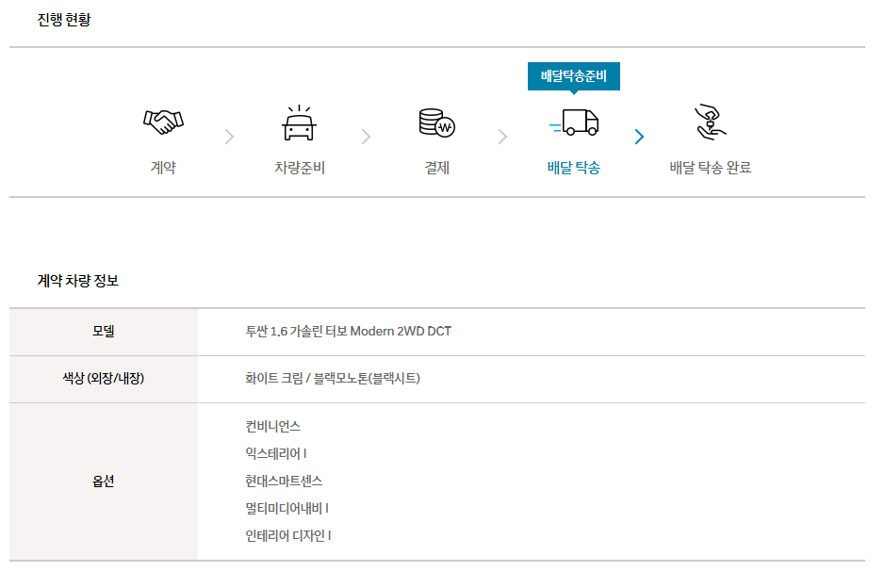Click the gray chevron after 차량준비 step
This screenshot has height=588, width=885.
pyautogui.click(x=366, y=137)
